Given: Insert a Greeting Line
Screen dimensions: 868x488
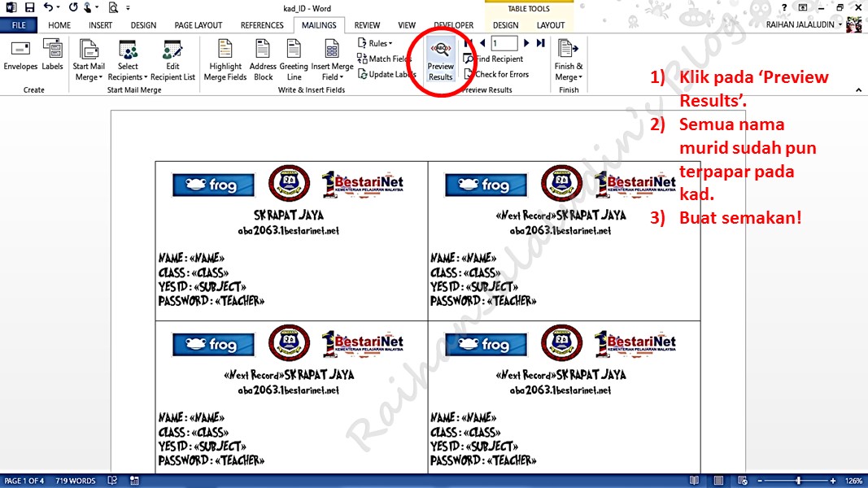Looking at the screenshot, I should [x=293, y=59].
